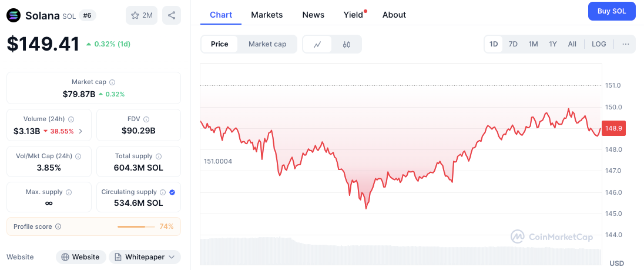644x270 pixels.
Task: Click the Max. supply info icon
Action: [69, 192]
